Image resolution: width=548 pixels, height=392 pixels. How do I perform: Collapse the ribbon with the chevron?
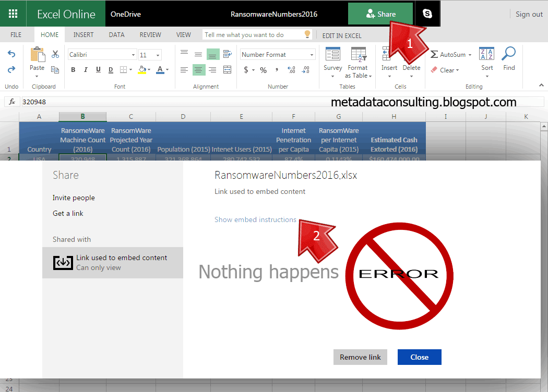point(541,85)
